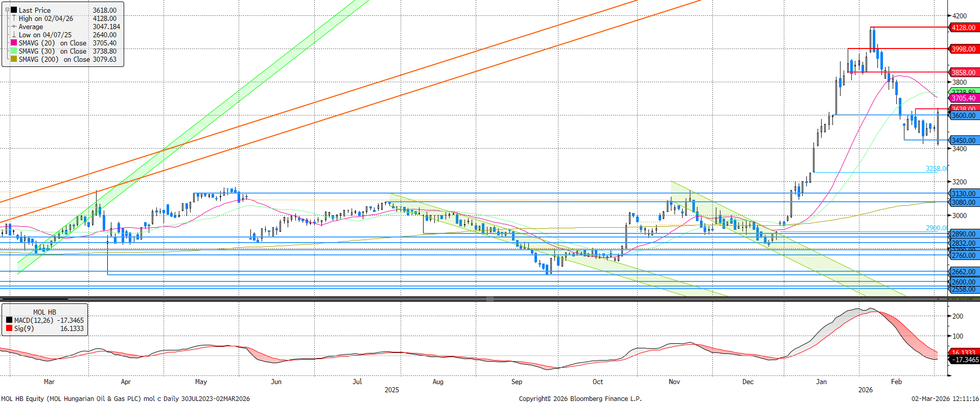Screen dimensions: 980x403
Task: Click the magenta SMAVG (20) legend swatch
Action: pos(14,43)
